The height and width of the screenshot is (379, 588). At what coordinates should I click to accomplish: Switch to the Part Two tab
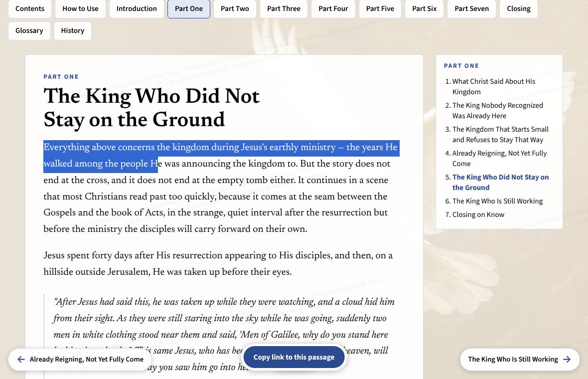[x=235, y=8]
